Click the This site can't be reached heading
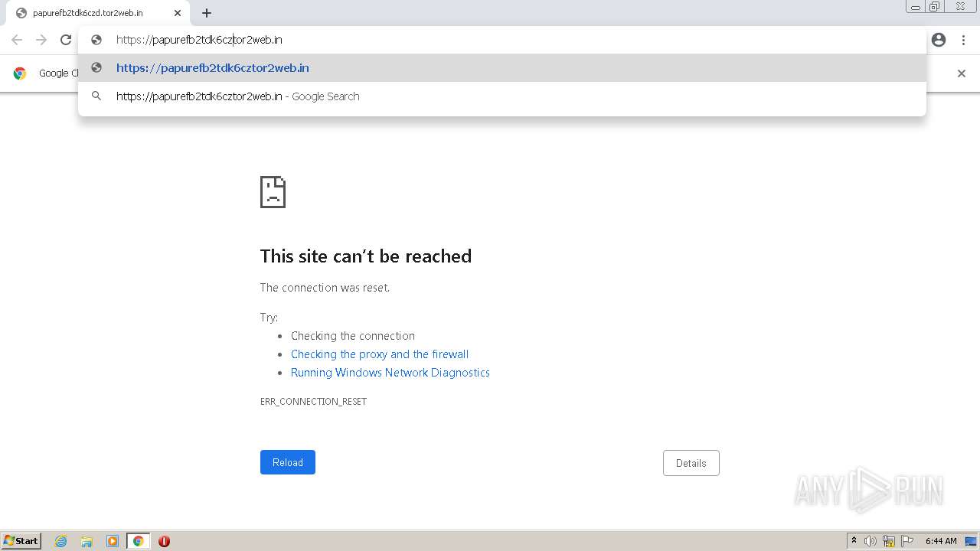This screenshot has height=551, width=980. (x=366, y=256)
